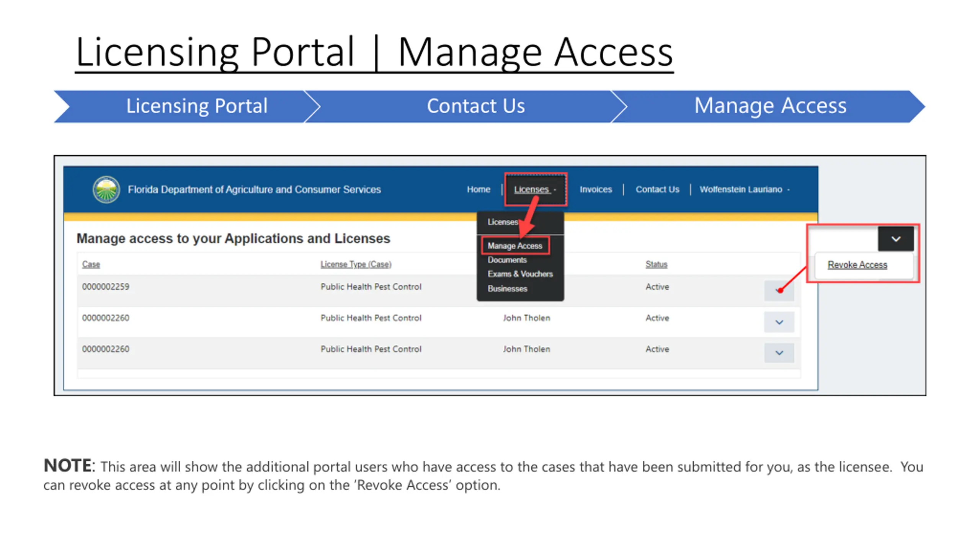Open the Home nav item

tap(479, 189)
